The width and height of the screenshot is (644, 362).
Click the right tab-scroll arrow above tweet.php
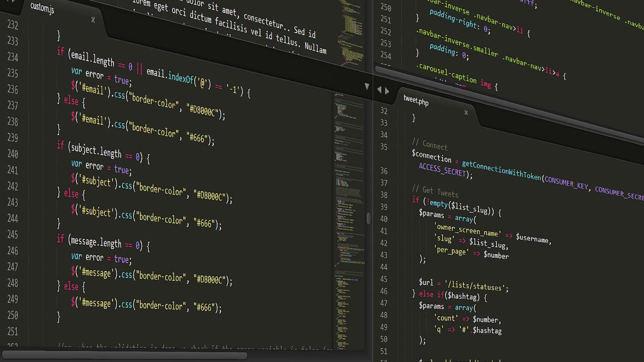[x=386, y=90]
